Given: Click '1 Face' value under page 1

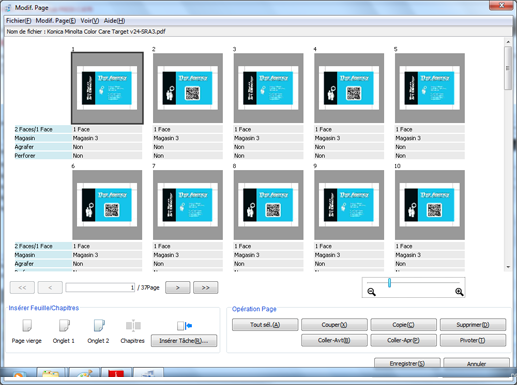Looking at the screenshot, I should [x=107, y=129].
